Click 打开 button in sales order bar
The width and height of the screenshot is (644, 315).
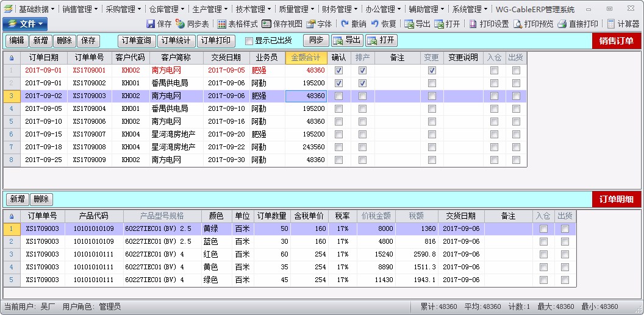(x=382, y=41)
